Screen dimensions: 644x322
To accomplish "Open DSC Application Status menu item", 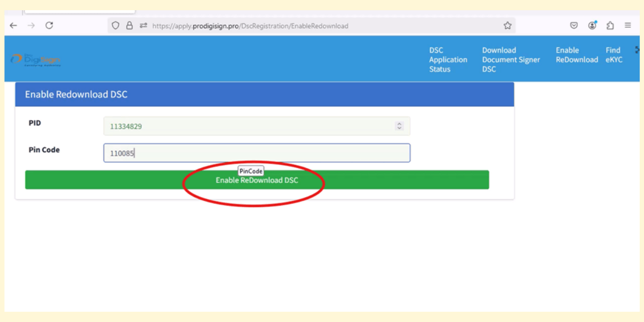I will click(448, 60).
